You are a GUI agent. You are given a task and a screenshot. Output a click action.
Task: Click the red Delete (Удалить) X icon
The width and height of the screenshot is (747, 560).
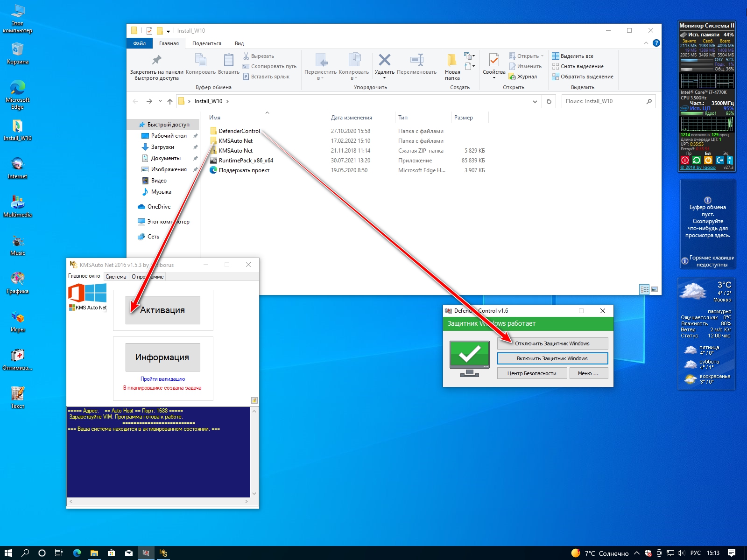(384, 60)
